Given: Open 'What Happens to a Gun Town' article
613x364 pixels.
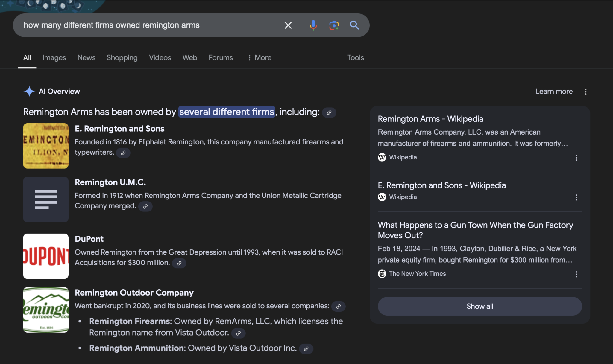Looking at the screenshot, I should [x=475, y=230].
